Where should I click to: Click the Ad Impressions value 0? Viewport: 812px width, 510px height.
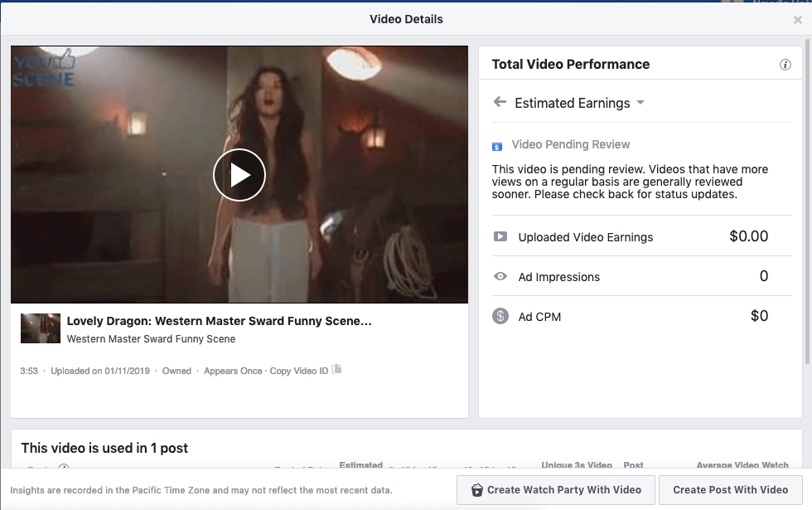coord(764,276)
